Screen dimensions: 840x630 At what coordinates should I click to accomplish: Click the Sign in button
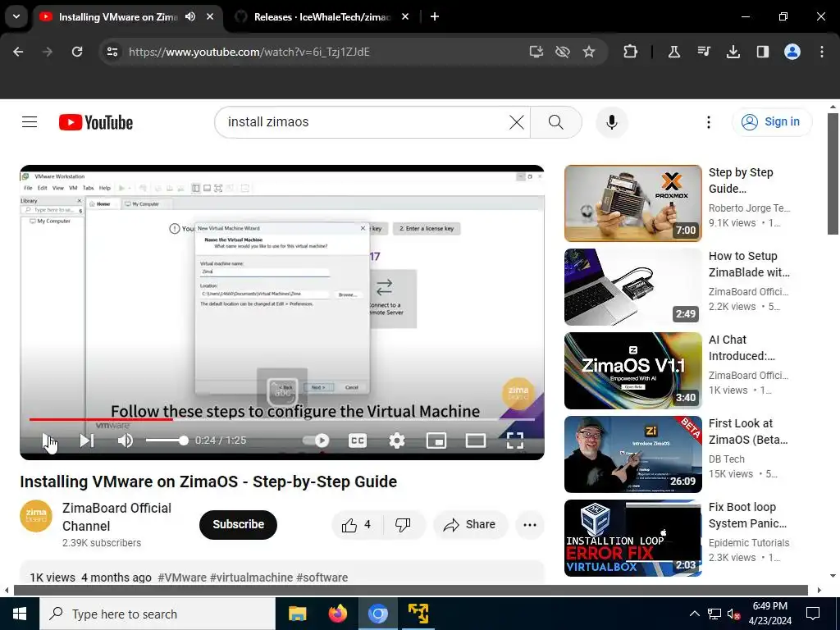click(772, 122)
